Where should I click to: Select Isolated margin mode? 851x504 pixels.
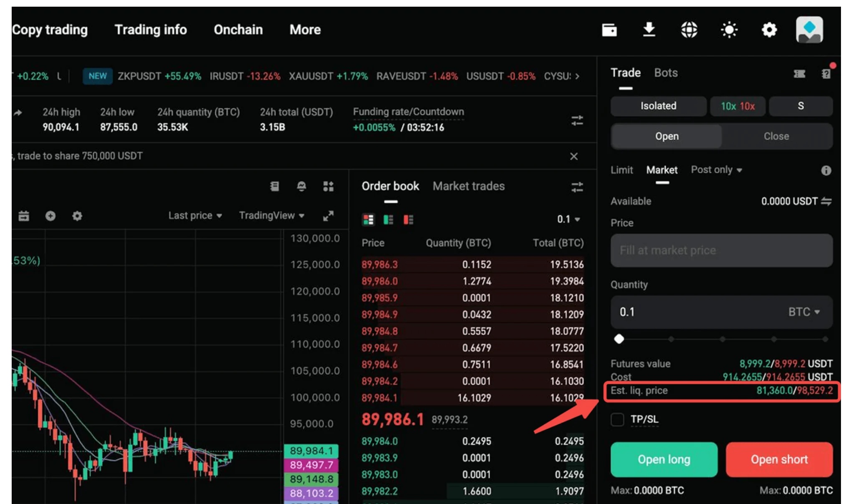[x=658, y=106]
